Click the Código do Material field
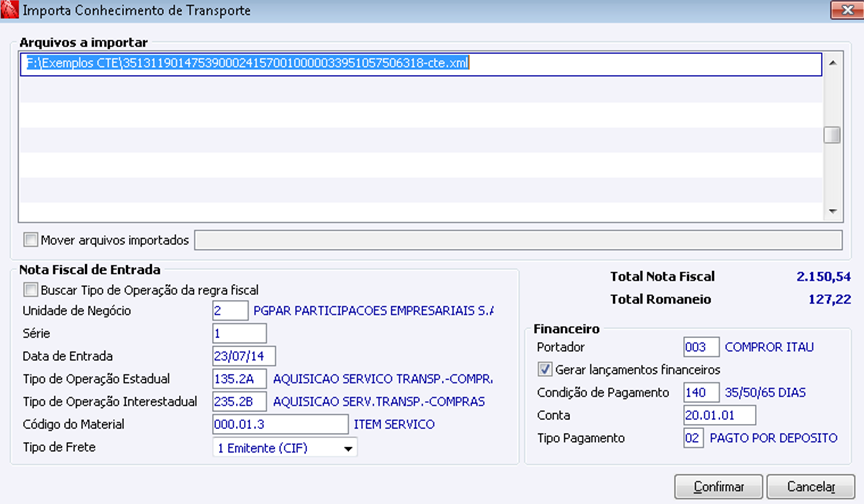This screenshot has width=864, height=504. pos(280,424)
